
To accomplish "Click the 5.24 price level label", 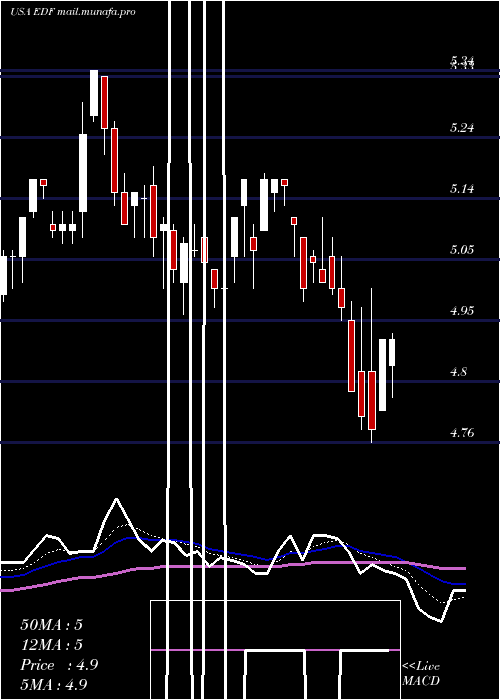I will [x=462, y=128].
